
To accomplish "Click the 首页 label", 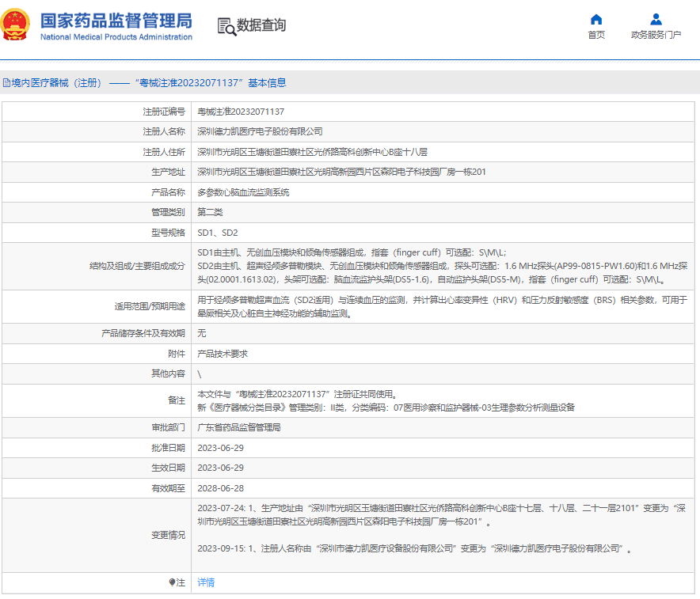I will pyautogui.click(x=596, y=35).
